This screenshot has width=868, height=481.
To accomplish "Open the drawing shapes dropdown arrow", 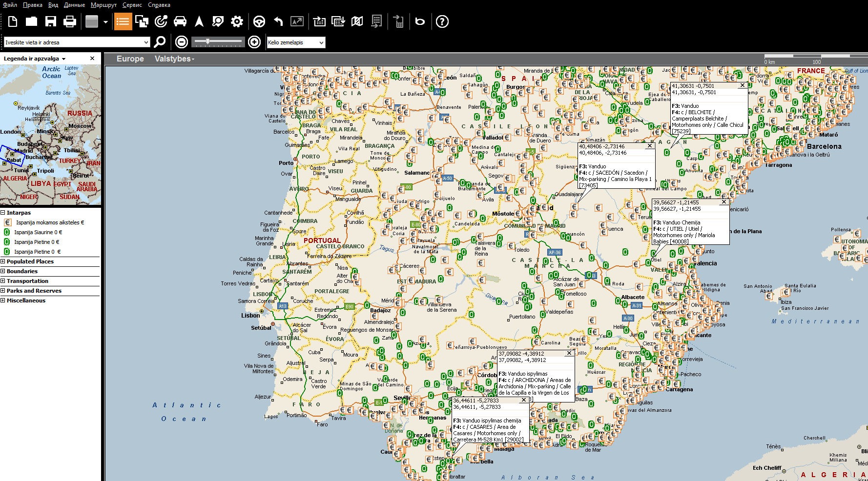I will coord(105,22).
